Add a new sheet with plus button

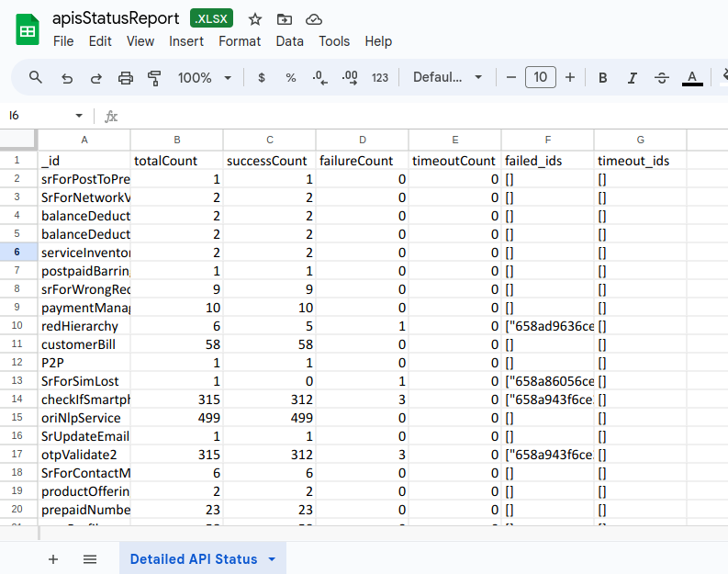coord(53,558)
